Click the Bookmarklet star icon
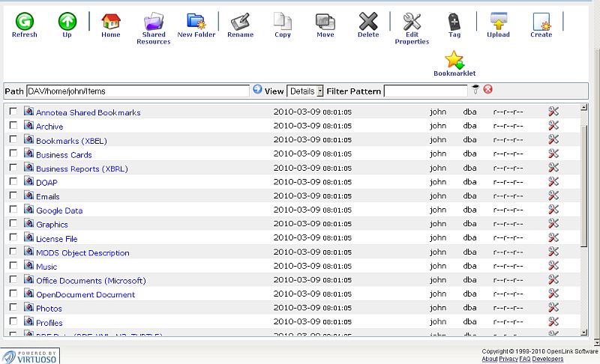 coord(454,61)
